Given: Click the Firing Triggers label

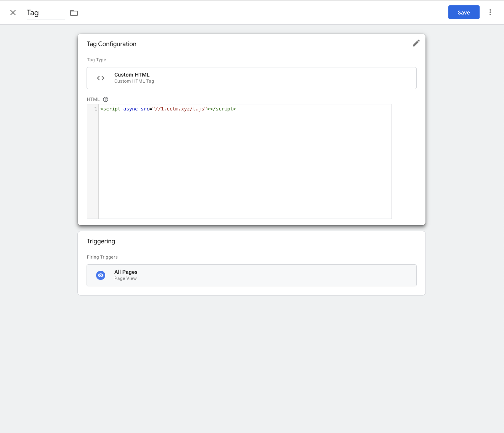Looking at the screenshot, I should [x=102, y=257].
